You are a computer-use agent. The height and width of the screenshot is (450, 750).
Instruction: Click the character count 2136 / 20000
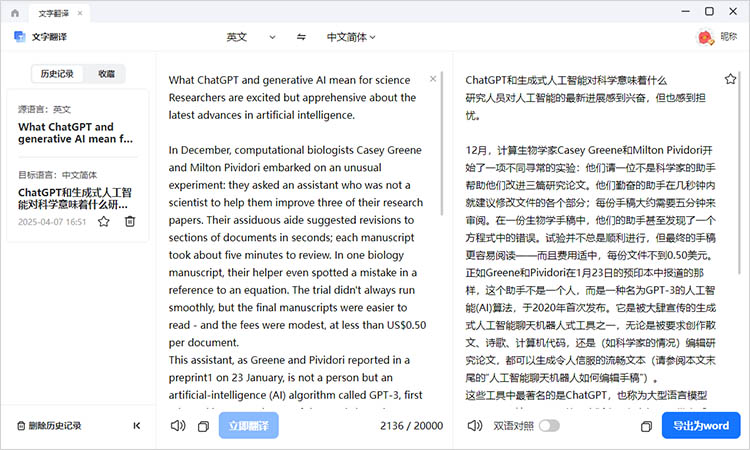pos(411,426)
